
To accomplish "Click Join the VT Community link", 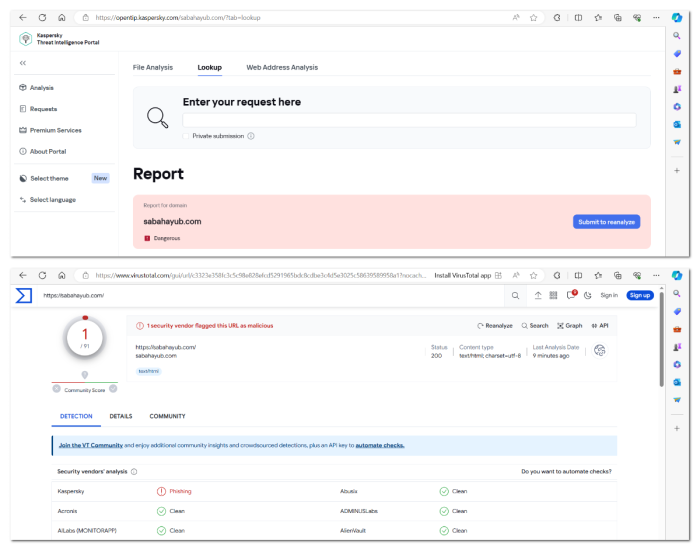I will [x=91, y=445].
